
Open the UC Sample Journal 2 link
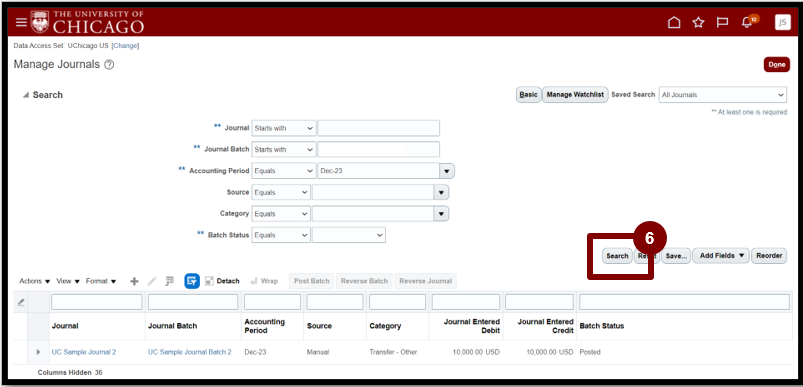[x=84, y=352]
